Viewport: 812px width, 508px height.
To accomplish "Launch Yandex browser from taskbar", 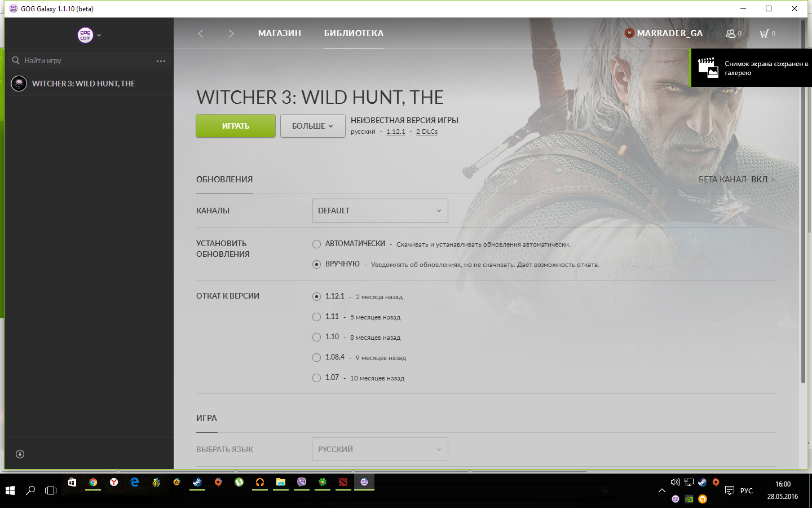I will tap(114, 482).
